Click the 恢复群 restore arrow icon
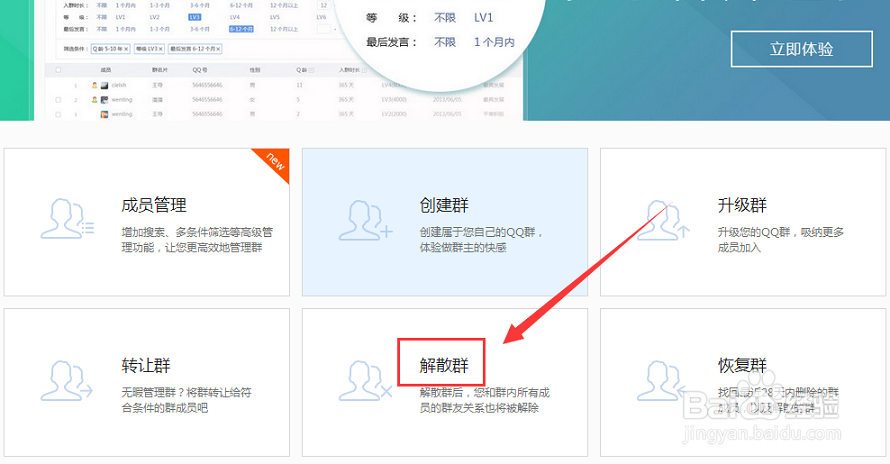Screen dimensions: 890x464 pos(661,381)
